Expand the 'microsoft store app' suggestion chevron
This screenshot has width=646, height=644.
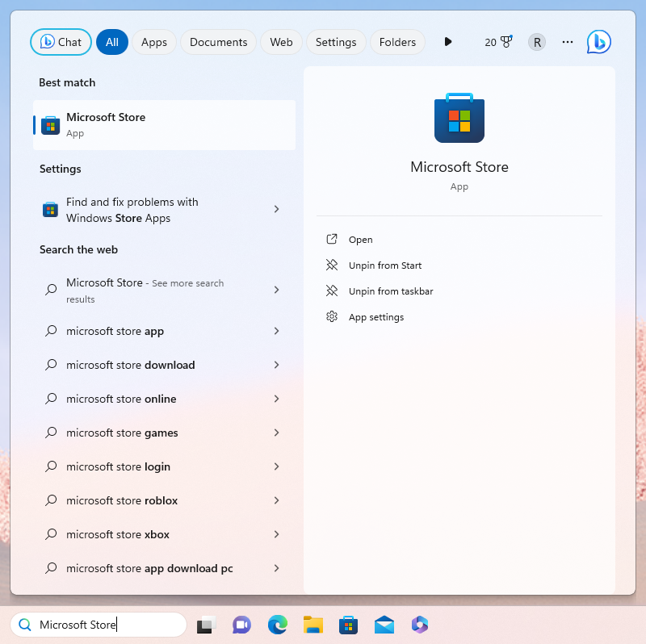click(x=276, y=331)
